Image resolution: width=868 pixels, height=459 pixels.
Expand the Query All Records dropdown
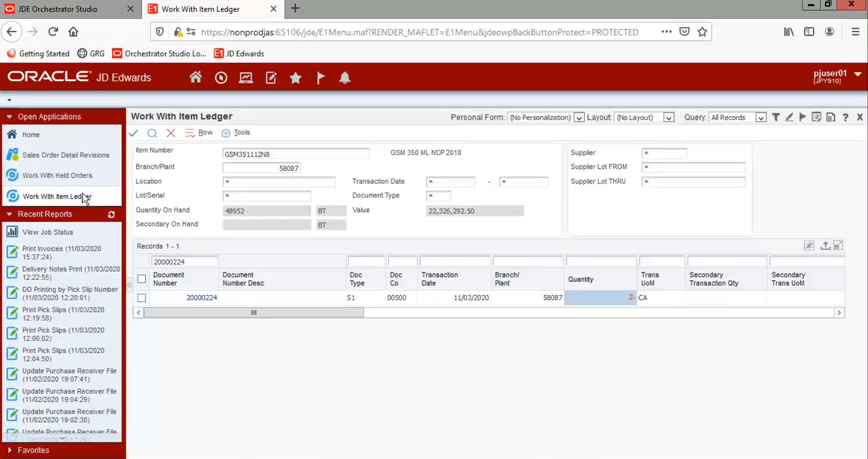point(760,117)
